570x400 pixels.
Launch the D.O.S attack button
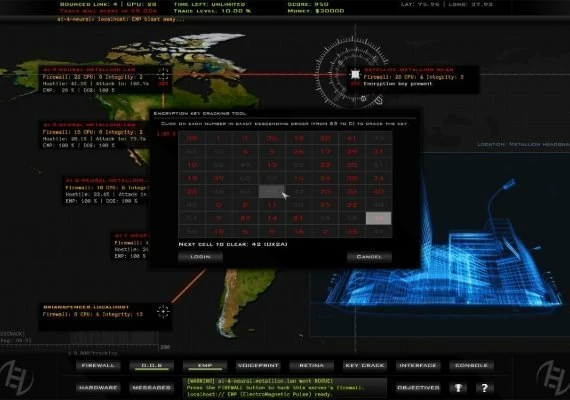click(152, 365)
